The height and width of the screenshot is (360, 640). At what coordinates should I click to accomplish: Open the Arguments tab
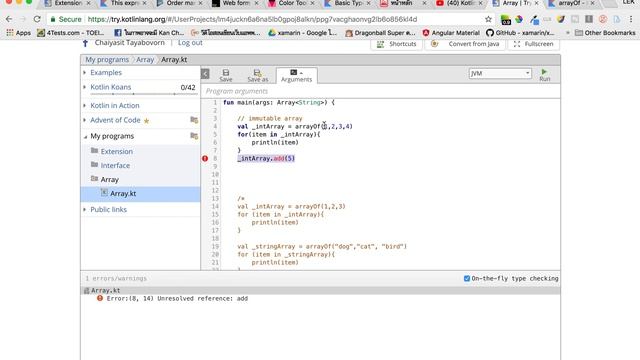(296, 76)
